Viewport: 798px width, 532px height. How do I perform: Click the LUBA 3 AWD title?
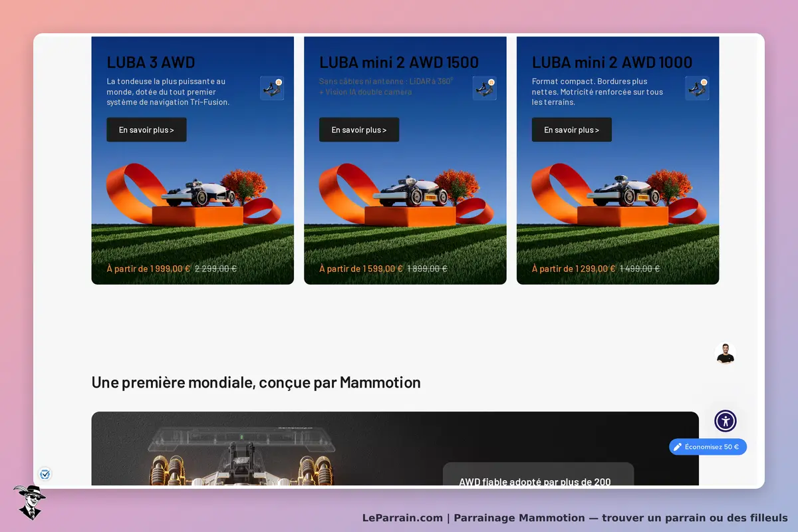coord(151,63)
